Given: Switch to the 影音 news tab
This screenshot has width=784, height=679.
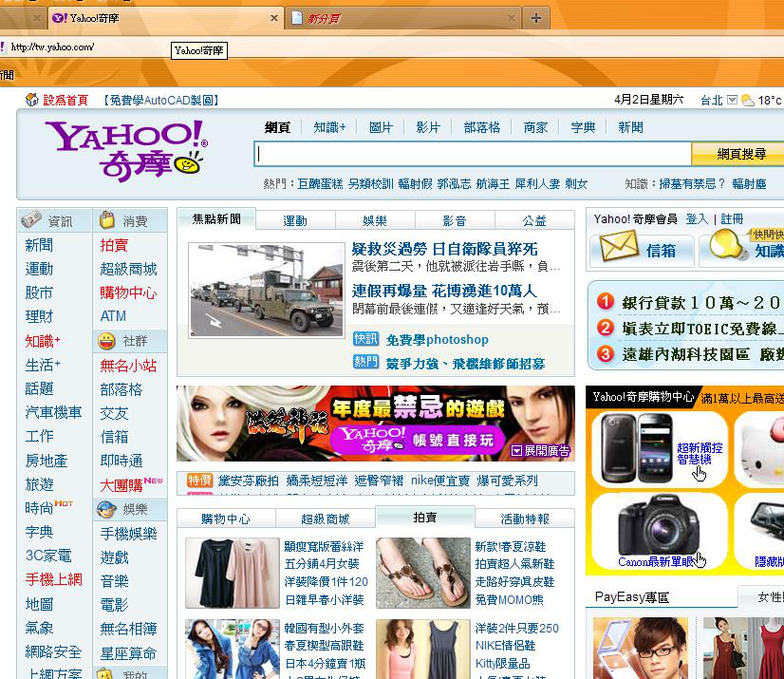Looking at the screenshot, I should point(455,220).
